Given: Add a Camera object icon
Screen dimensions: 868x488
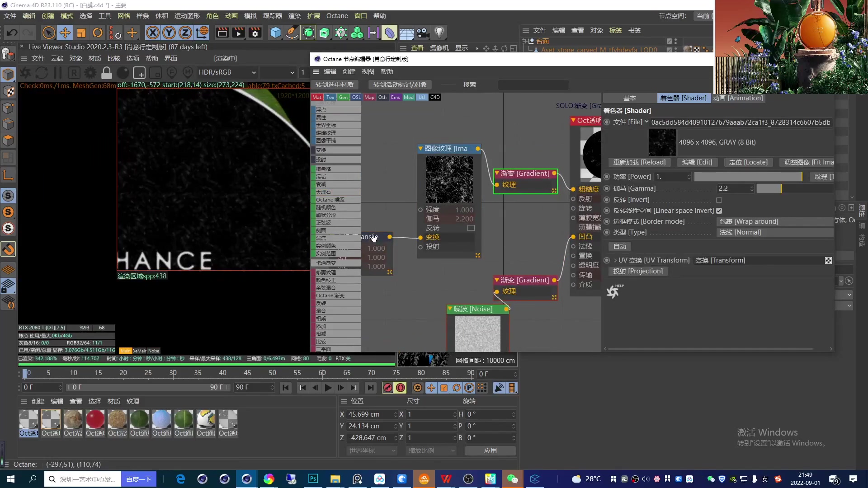Looking at the screenshot, I should tap(423, 33).
